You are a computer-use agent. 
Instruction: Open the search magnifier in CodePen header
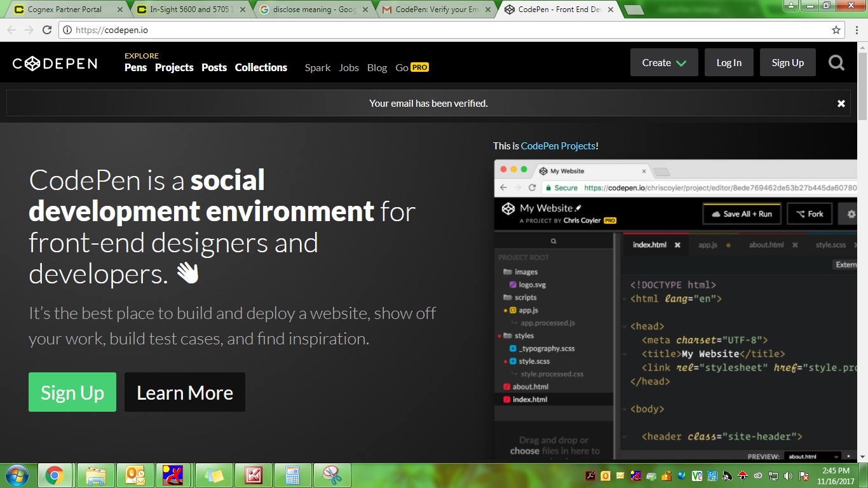(837, 62)
